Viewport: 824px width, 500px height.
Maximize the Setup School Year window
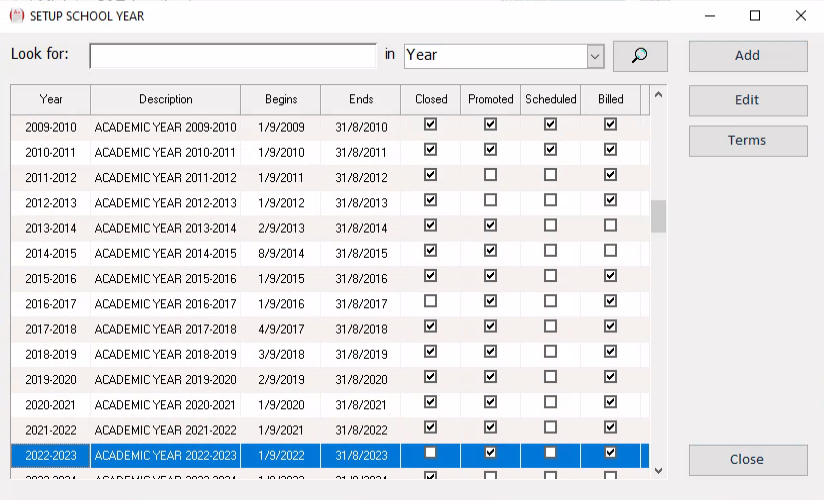tap(755, 16)
